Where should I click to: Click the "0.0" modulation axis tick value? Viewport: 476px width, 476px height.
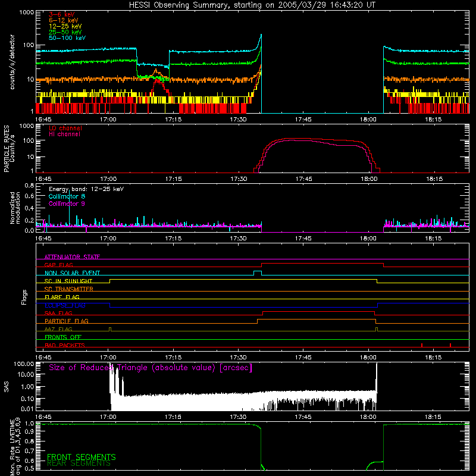(x=29, y=230)
